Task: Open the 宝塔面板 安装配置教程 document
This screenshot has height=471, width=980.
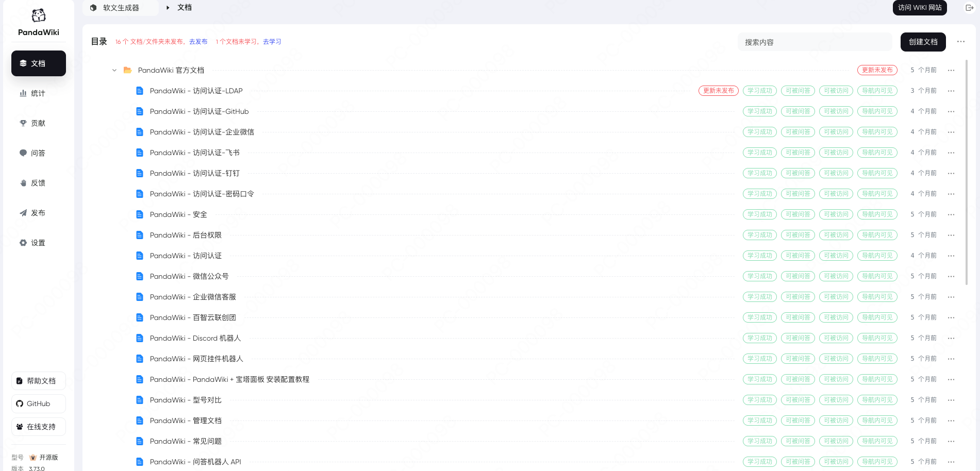Action: (x=230, y=379)
